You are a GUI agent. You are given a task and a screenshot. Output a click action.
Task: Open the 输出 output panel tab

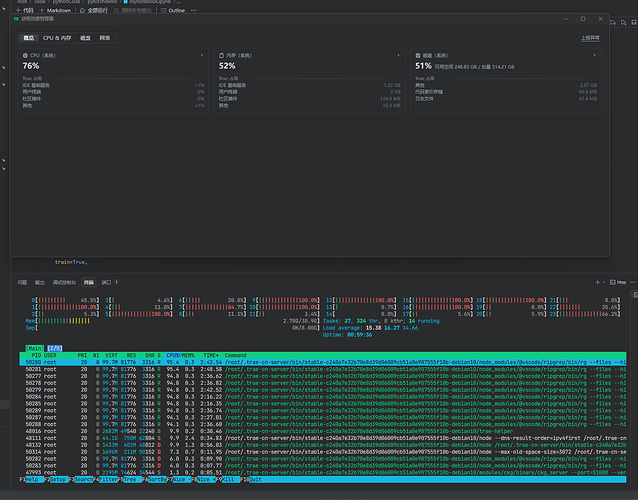tap(39, 282)
